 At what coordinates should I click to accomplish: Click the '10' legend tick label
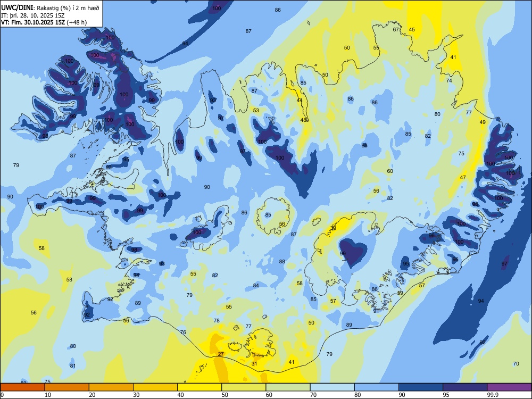tap(48, 395)
